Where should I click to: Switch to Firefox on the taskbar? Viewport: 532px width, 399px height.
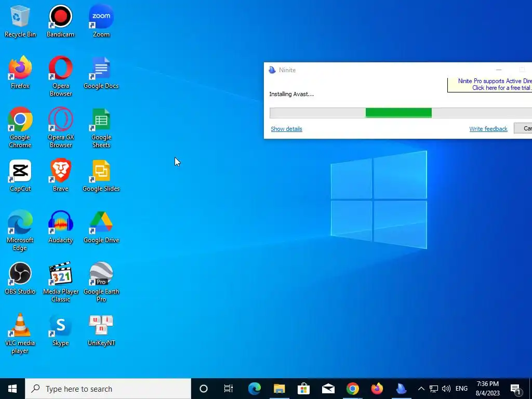coord(377,389)
